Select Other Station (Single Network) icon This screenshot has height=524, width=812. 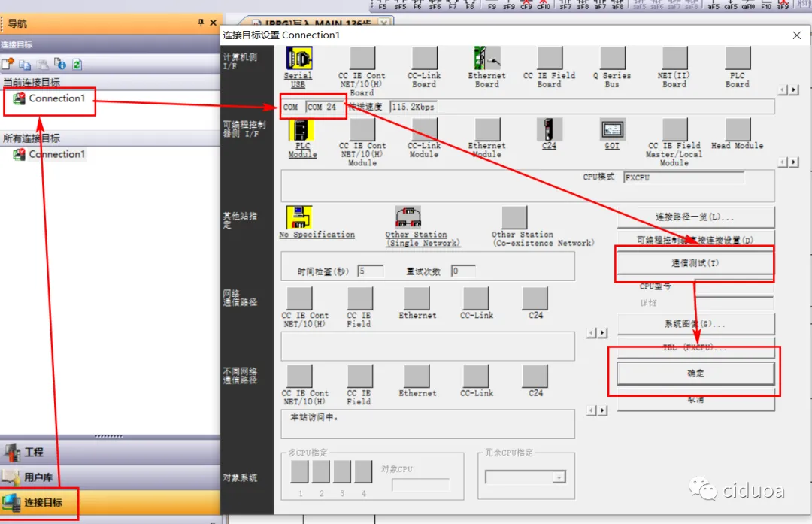pos(408,217)
